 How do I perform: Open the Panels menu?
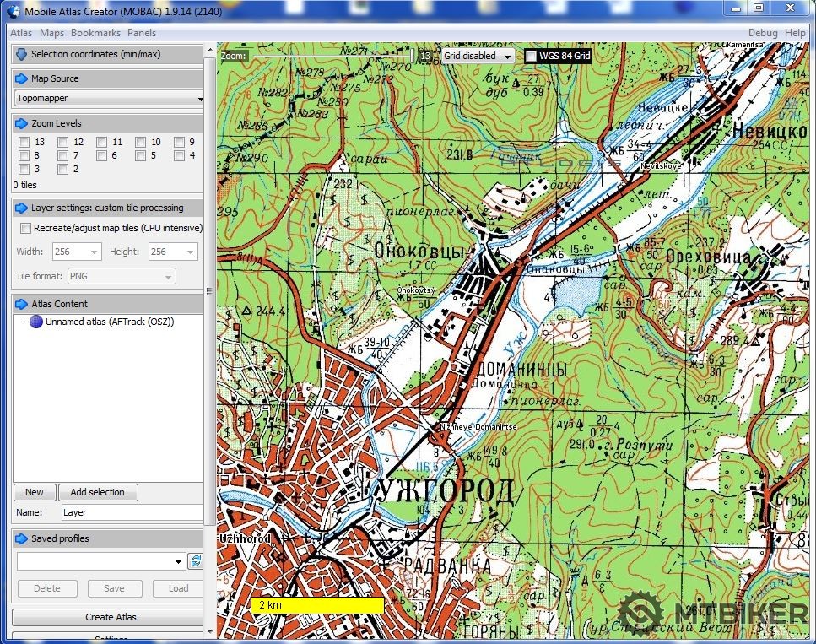(x=142, y=33)
